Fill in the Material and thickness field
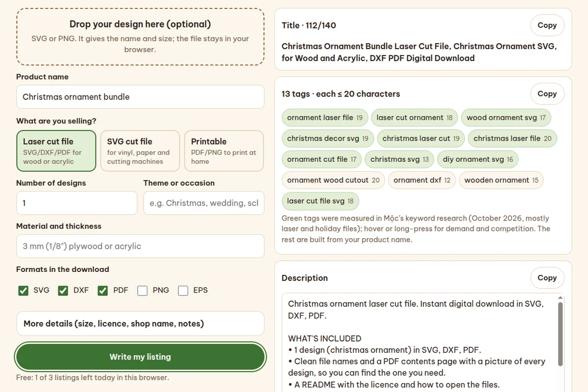Image resolution: width=588 pixels, height=392 pixels. [x=140, y=246]
